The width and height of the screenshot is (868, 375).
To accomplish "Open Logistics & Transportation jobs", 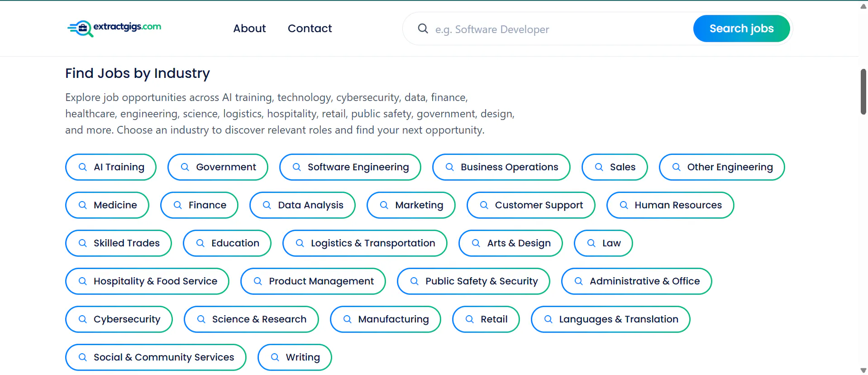I will pyautogui.click(x=365, y=243).
